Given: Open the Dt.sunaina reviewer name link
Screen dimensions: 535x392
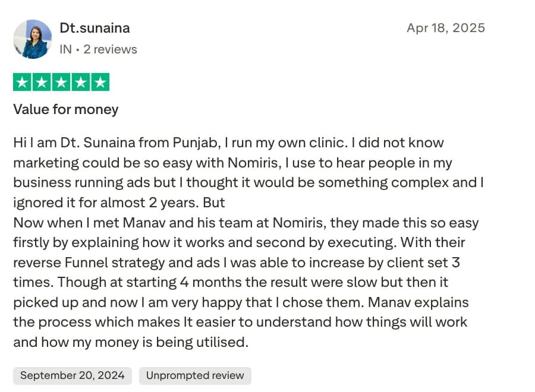Looking at the screenshot, I should click(x=95, y=28).
